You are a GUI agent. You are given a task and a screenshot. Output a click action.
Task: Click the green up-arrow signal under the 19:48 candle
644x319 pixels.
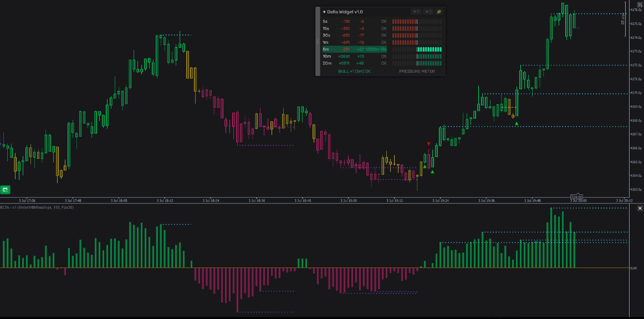click(517, 123)
